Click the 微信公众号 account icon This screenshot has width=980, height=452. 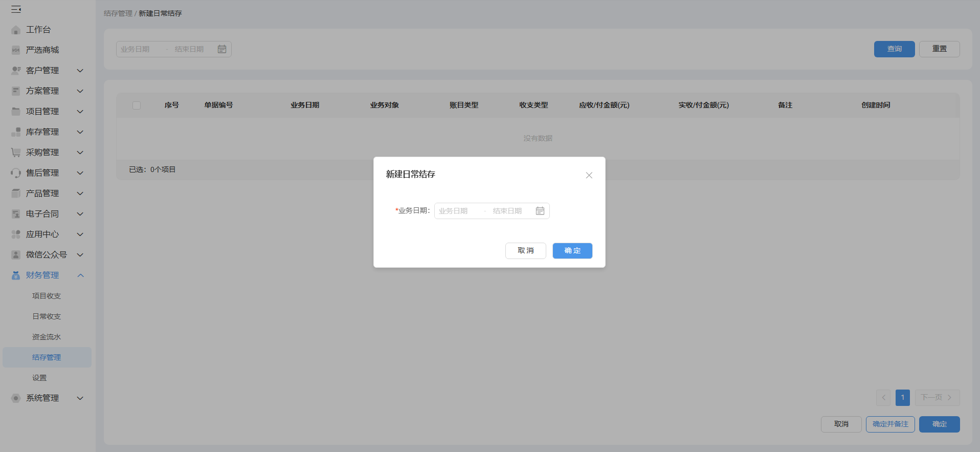point(16,255)
